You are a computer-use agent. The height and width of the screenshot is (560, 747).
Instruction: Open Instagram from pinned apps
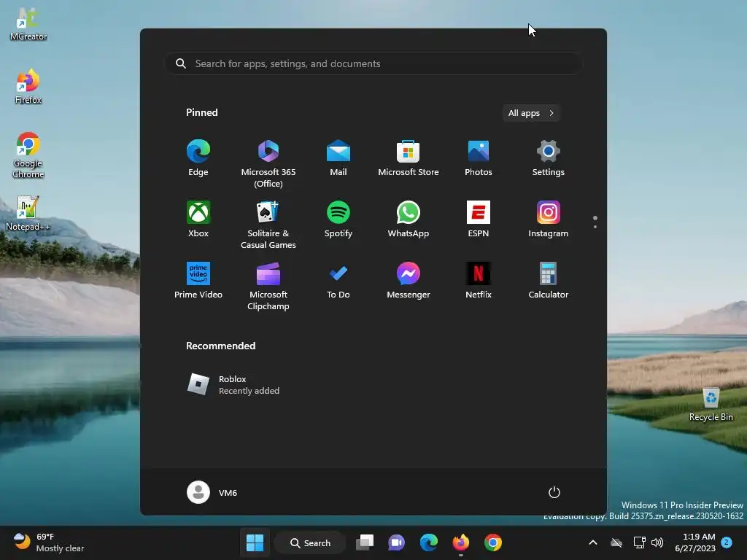549,219
